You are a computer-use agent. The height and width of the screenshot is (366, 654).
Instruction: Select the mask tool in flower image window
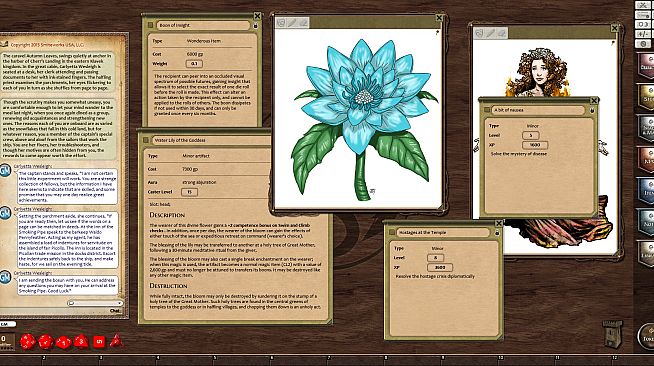282,23
